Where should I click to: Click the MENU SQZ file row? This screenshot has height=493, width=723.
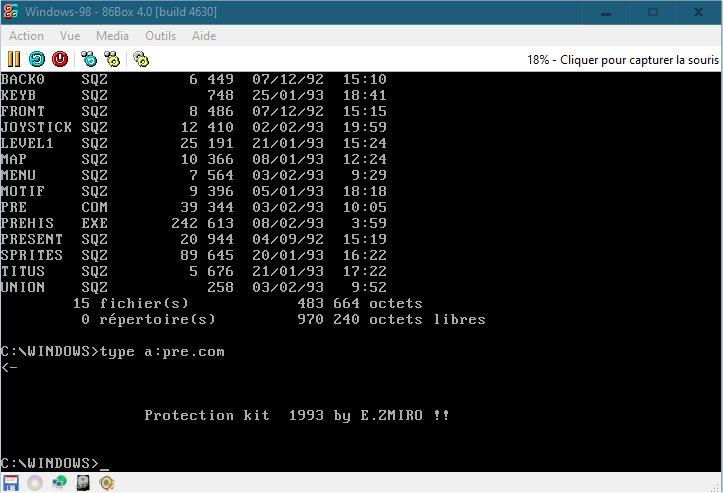[194, 175]
